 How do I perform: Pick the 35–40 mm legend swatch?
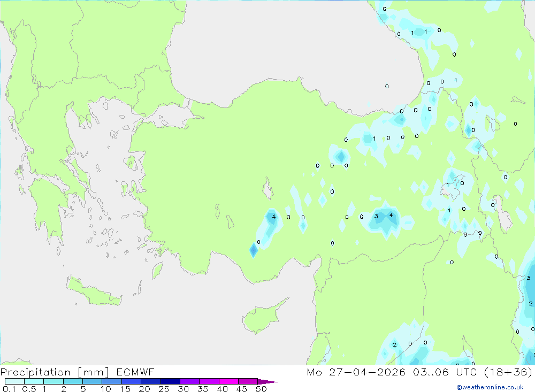pos(209,381)
